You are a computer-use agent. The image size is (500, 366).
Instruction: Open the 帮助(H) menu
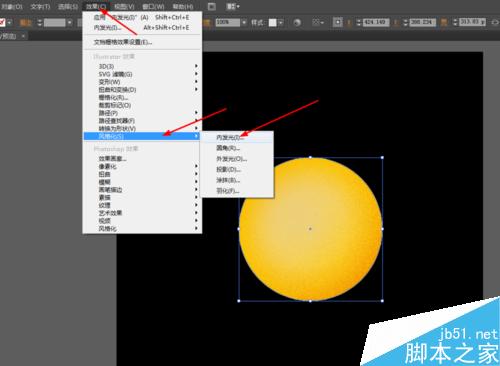(x=183, y=7)
